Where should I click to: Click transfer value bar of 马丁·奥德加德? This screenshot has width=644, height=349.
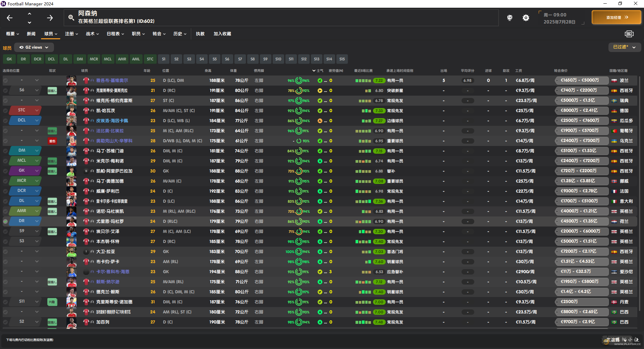[x=582, y=181]
